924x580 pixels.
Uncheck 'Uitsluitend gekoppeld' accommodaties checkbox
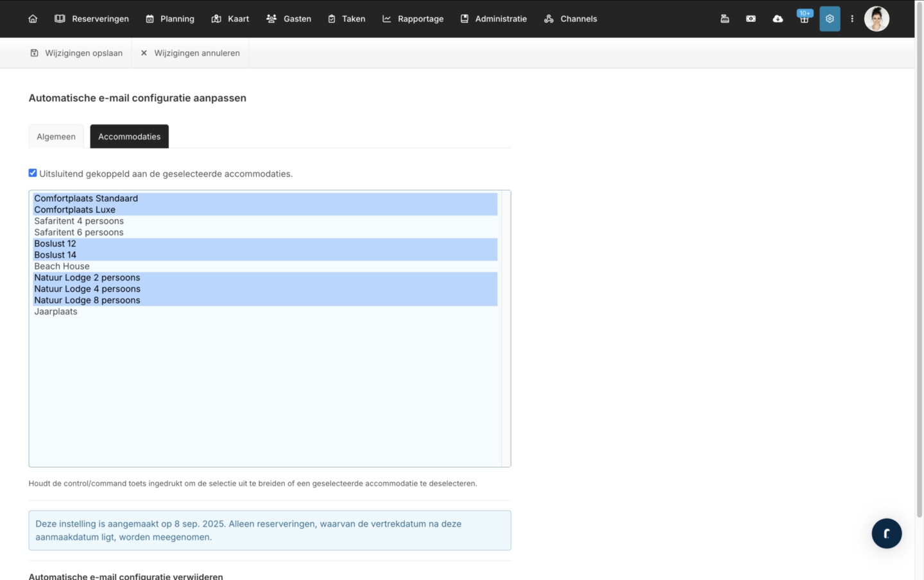pos(33,173)
